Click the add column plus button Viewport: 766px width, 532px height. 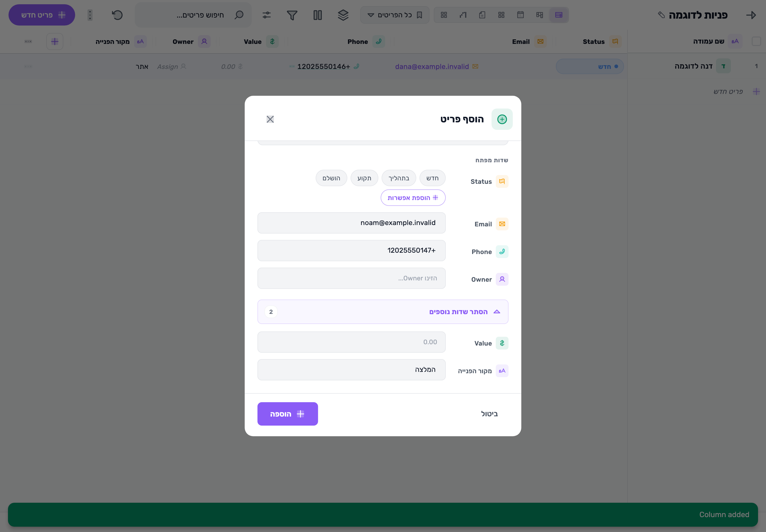55,42
